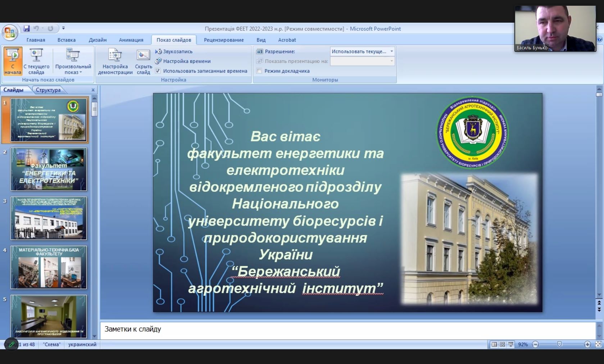Viewport: 604px width, 364px height.
Task: Switch to 'Вид' ribbon tab
Action: pyautogui.click(x=261, y=40)
